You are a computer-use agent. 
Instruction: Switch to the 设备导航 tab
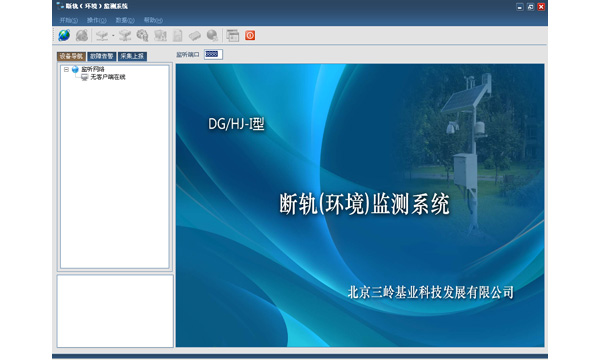click(71, 56)
